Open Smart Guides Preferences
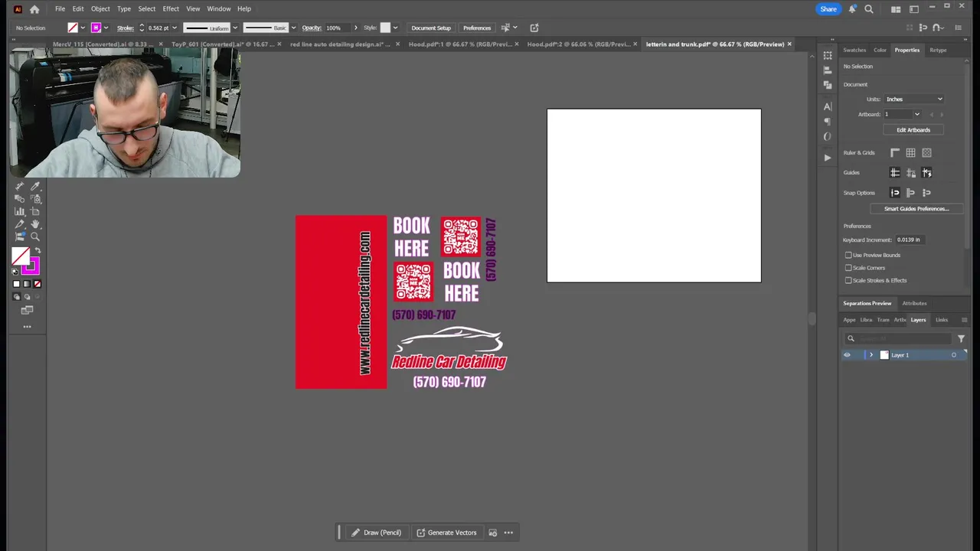 point(916,209)
